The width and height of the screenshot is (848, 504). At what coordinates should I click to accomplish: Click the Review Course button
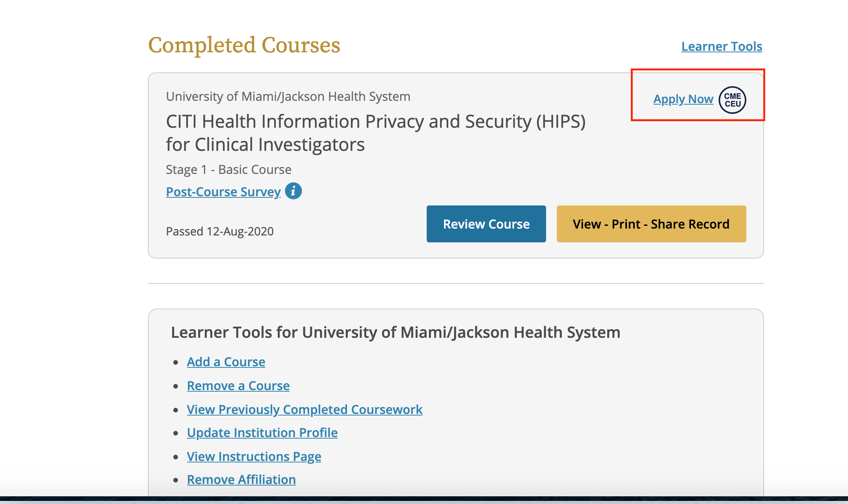[x=486, y=224]
